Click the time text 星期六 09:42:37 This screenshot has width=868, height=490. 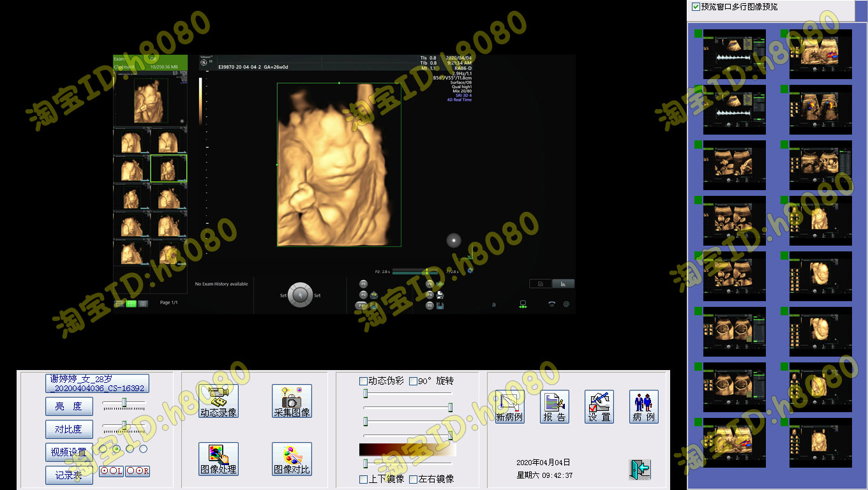click(544, 475)
